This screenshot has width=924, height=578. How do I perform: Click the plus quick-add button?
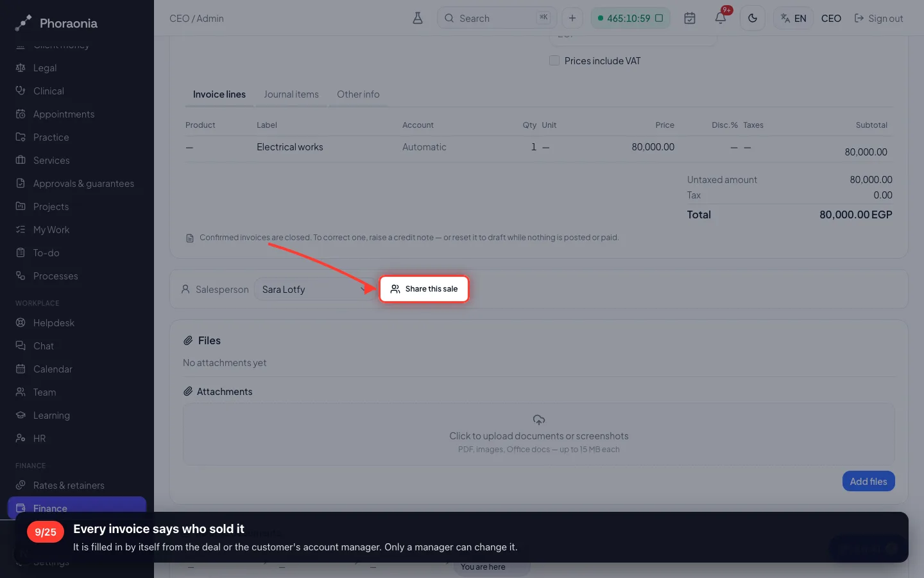(x=572, y=18)
